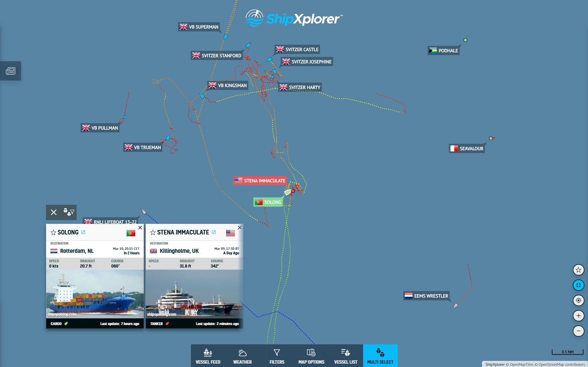This screenshot has width=588, height=367.
Task: Zoom in with the plus button
Action: (579, 316)
